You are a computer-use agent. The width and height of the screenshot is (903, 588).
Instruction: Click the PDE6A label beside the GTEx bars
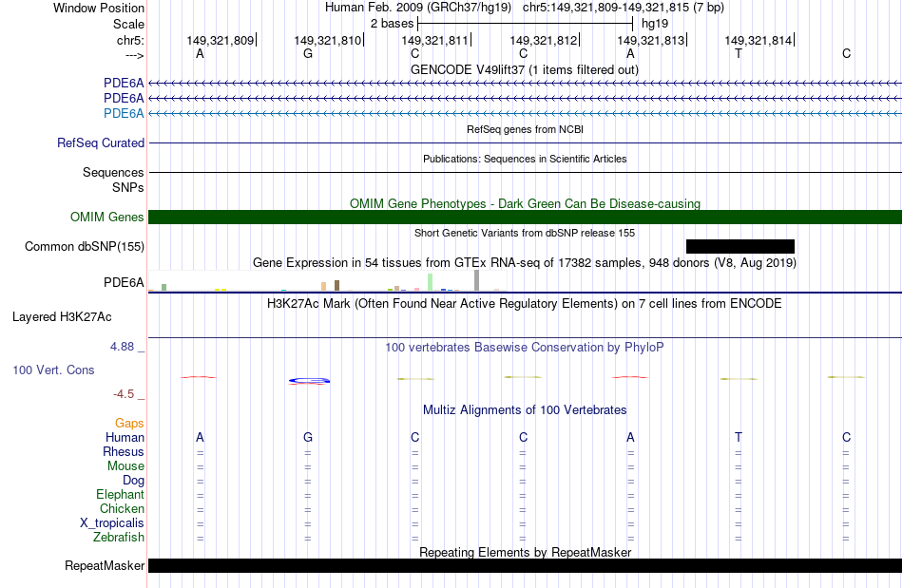coord(124,282)
